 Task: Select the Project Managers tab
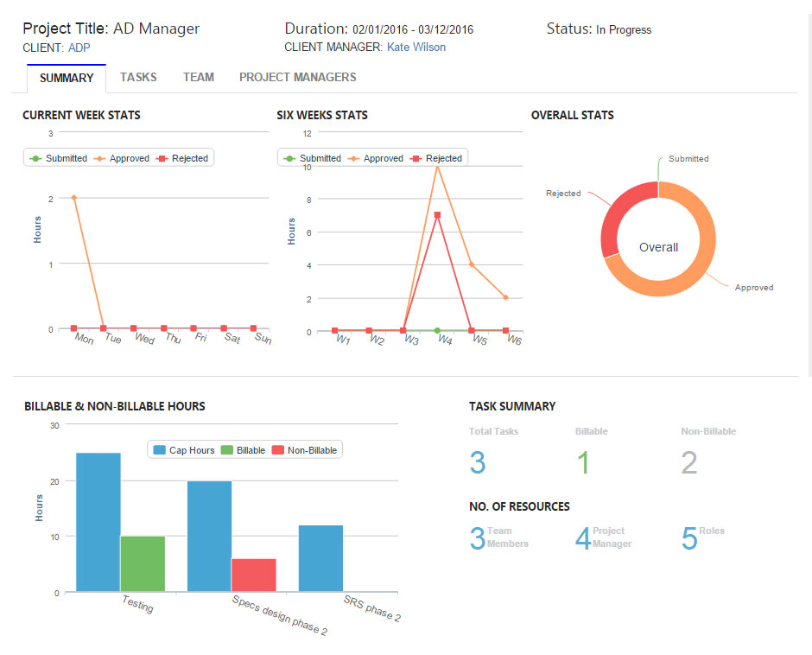tap(297, 77)
